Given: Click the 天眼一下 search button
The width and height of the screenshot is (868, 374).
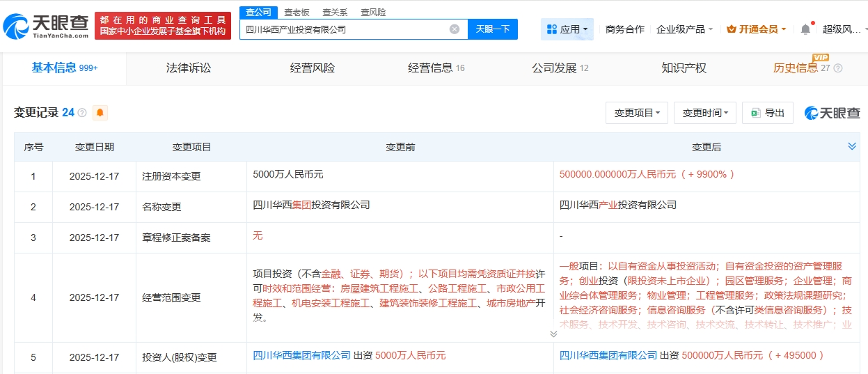Looking at the screenshot, I should click(x=493, y=29).
